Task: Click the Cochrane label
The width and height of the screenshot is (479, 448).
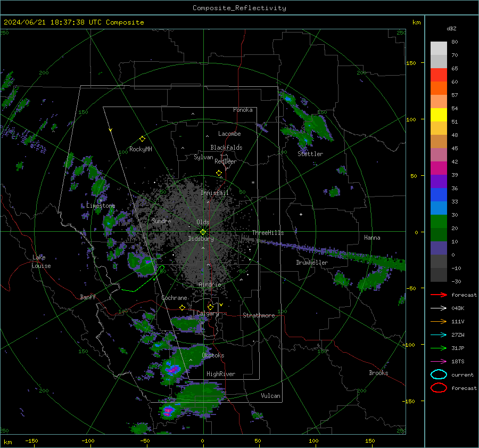Action: pyautogui.click(x=174, y=298)
